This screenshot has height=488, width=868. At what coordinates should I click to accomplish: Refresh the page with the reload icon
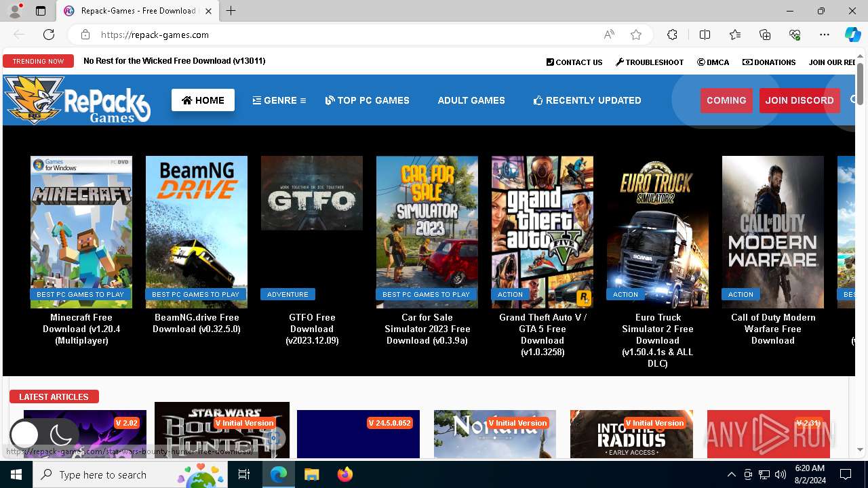(49, 35)
